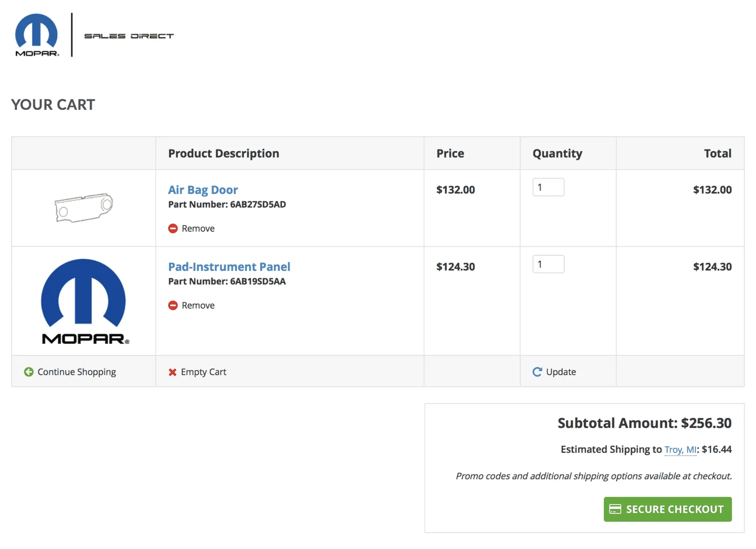Focus the quantity field for Air Bag Door

click(548, 187)
